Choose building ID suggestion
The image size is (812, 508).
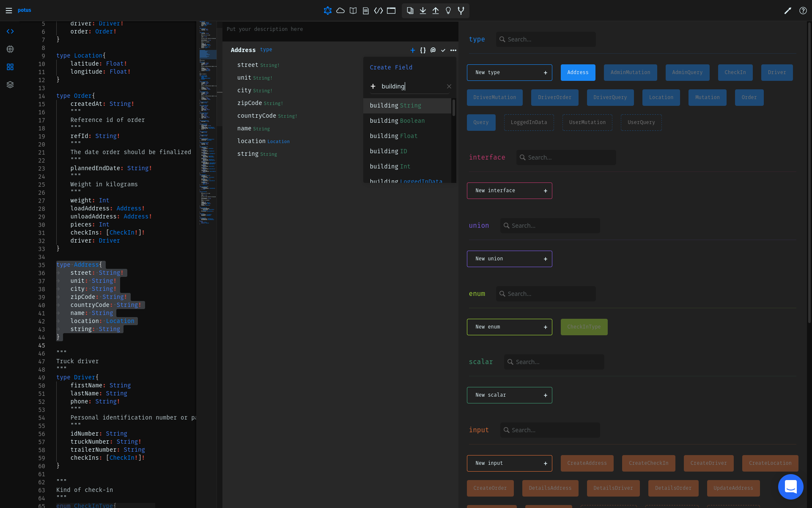click(x=407, y=151)
